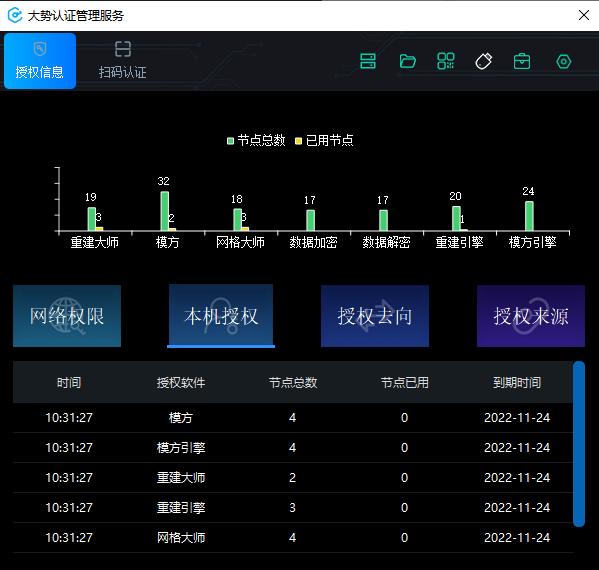599x570 pixels.
Task: Click the app logo in the title bar
Action: pyautogui.click(x=15, y=15)
